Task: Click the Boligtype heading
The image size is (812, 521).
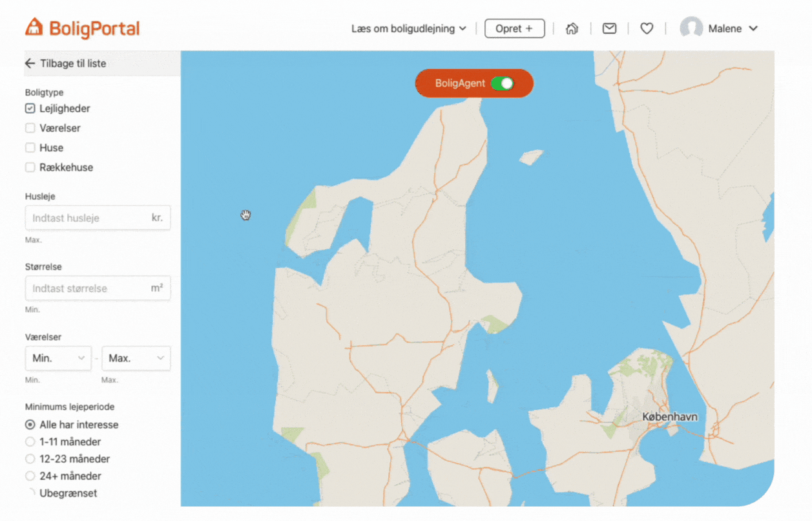Action: pyautogui.click(x=44, y=92)
